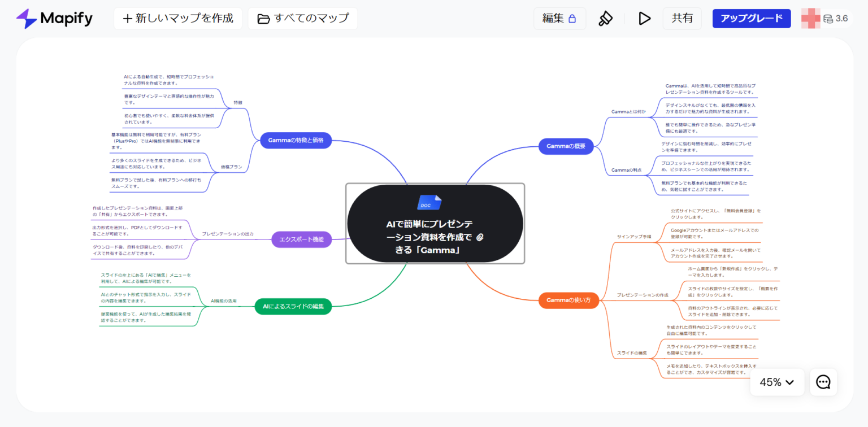Viewport: 868px width, 427px height.
Task: Open the style paintbrush tool
Action: click(x=606, y=18)
